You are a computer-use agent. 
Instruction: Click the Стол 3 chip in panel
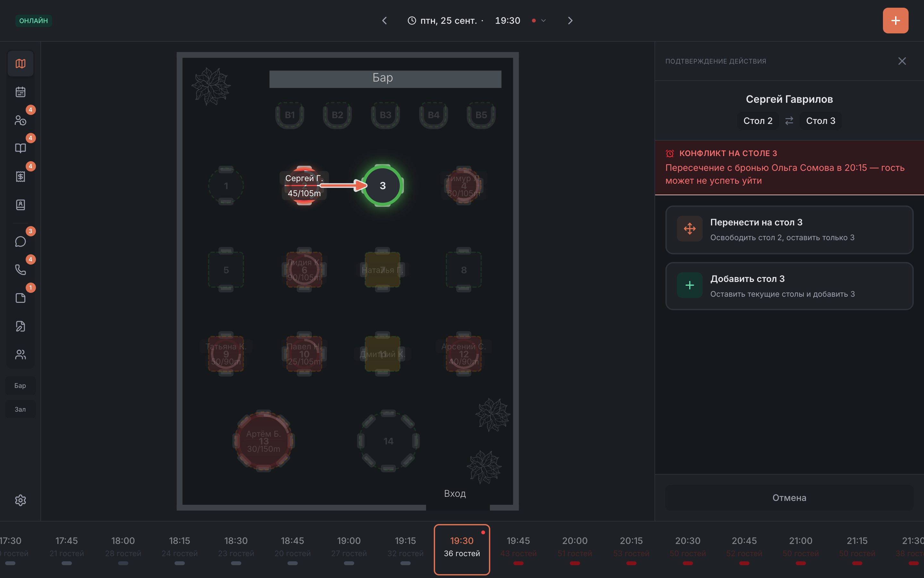coord(820,121)
